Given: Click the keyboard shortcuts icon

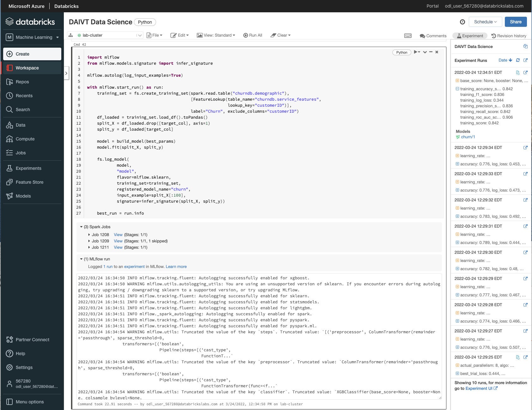Looking at the screenshot, I should click(408, 36).
